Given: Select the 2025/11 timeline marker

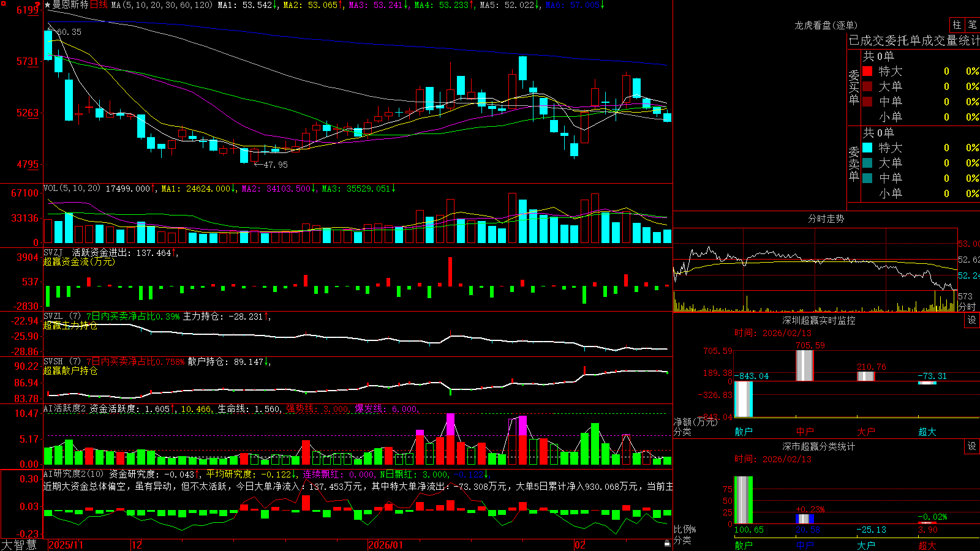Looking at the screenshot, I should 66,545.
